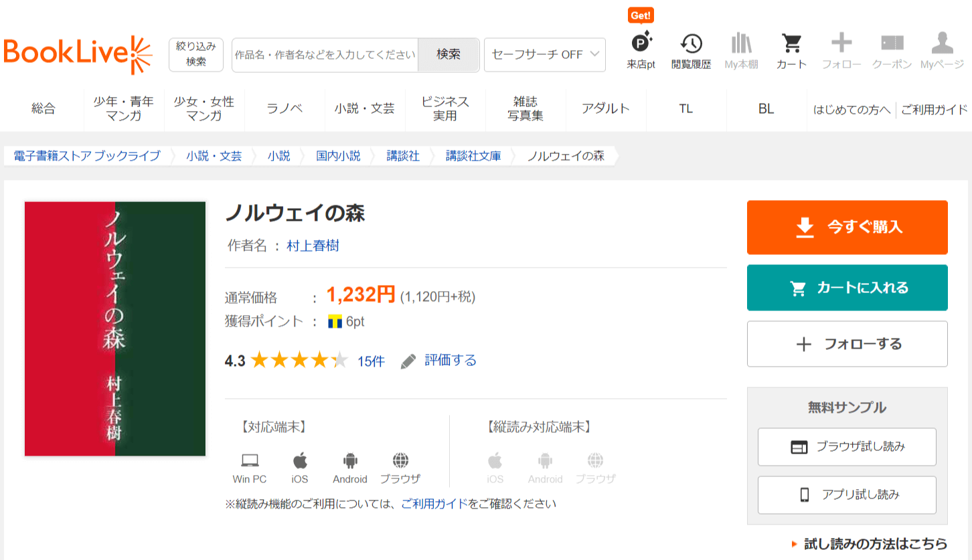Open the 来店pt points icon
972x560 pixels.
tap(641, 51)
